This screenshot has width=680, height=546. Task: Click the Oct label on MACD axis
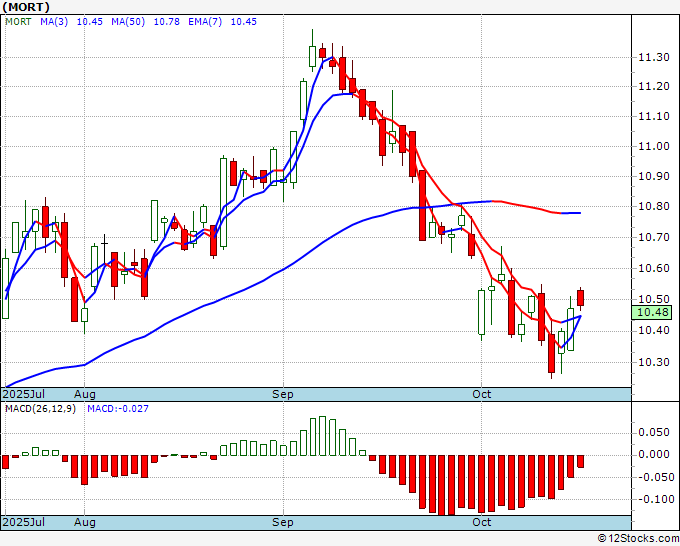click(x=481, y=522)
